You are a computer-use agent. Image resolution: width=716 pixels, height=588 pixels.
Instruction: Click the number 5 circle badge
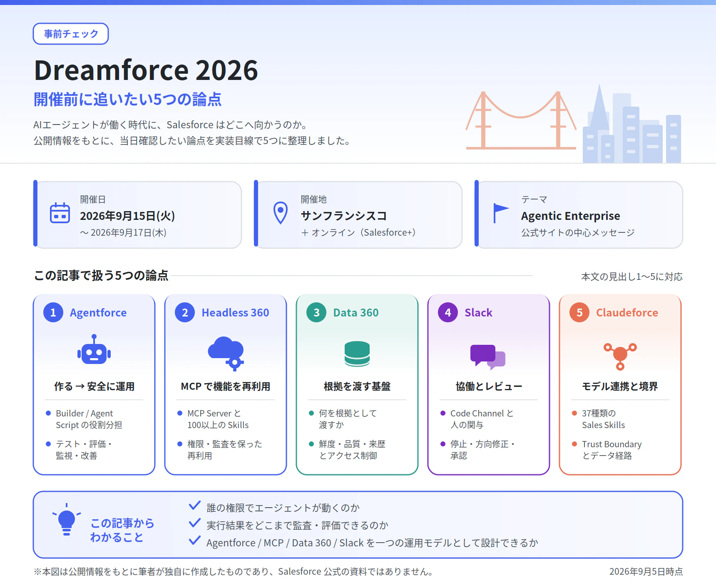579,312
